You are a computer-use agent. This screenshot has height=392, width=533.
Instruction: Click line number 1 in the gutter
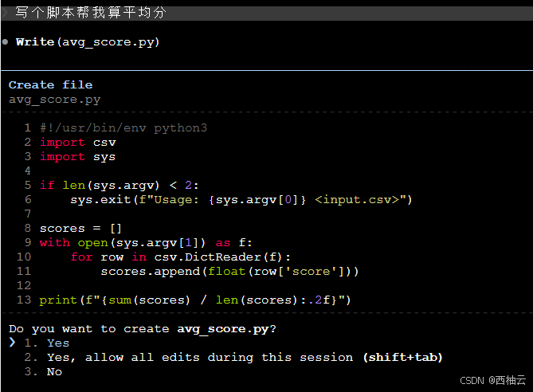point(28,127)
